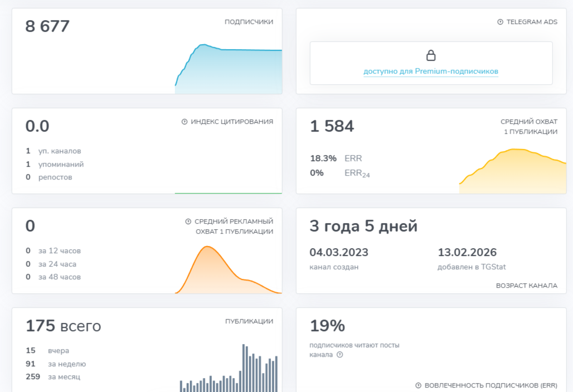The height and width of the screenshot is (392, 573).
Task: Click the help icon beside Telegram Ads
Action: 500,22
